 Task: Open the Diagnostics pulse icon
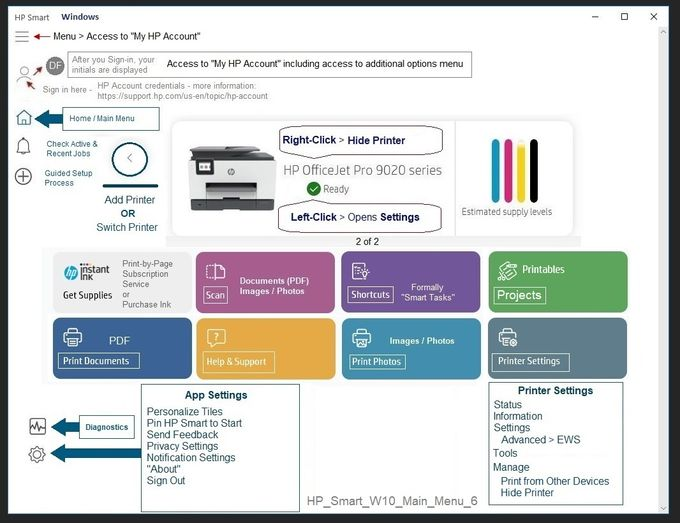coord(37,427)
